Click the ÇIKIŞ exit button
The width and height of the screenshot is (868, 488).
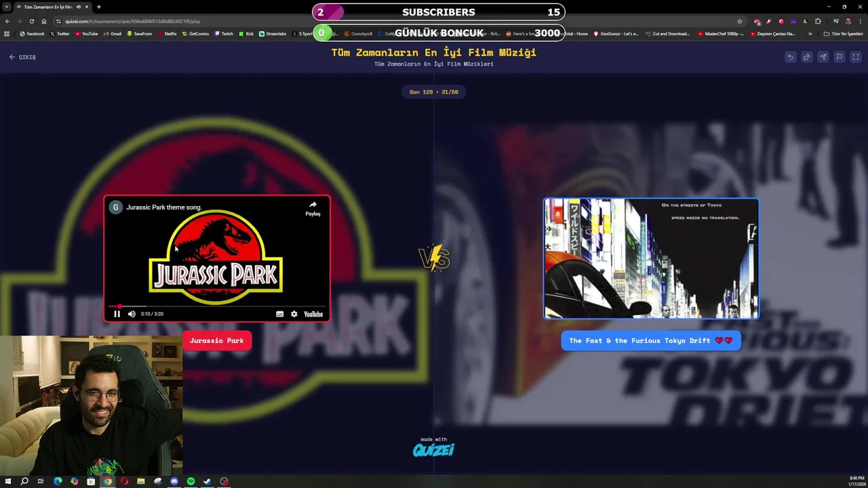[x=22, y=57]
